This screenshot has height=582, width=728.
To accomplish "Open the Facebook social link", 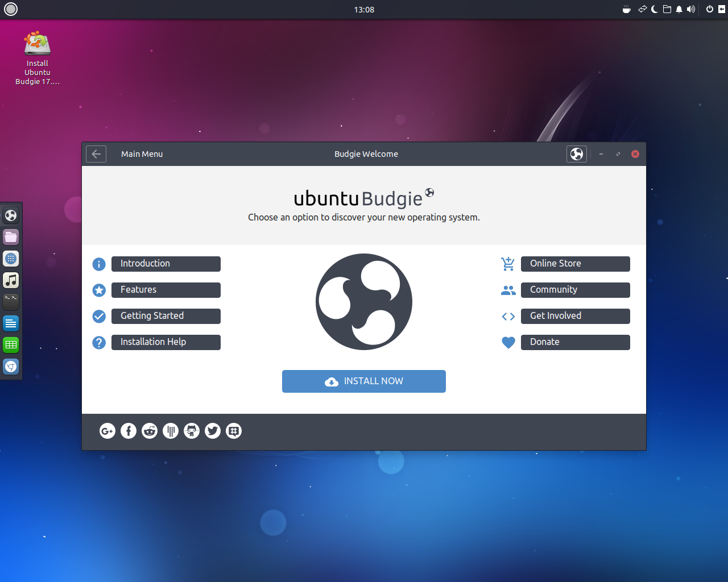I will coord(129,431).
